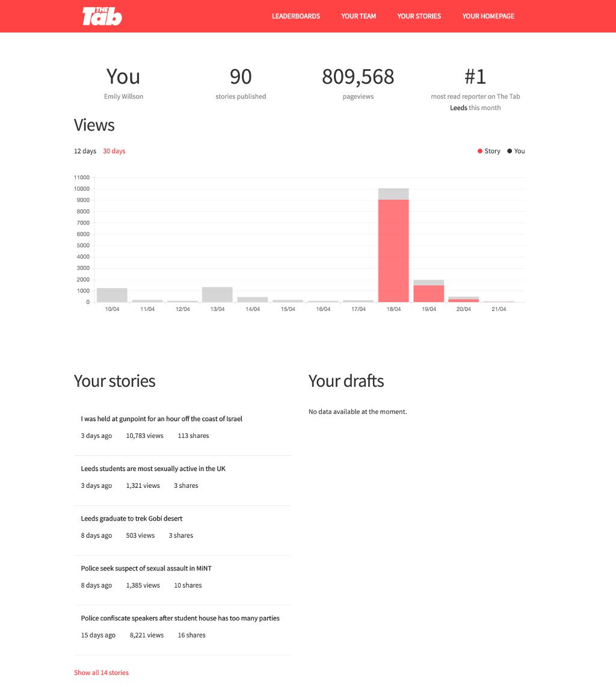Viewport: 616px width, 687px height.
Task: Click The Tab logo in the header
Action: (x=101, y=16)
